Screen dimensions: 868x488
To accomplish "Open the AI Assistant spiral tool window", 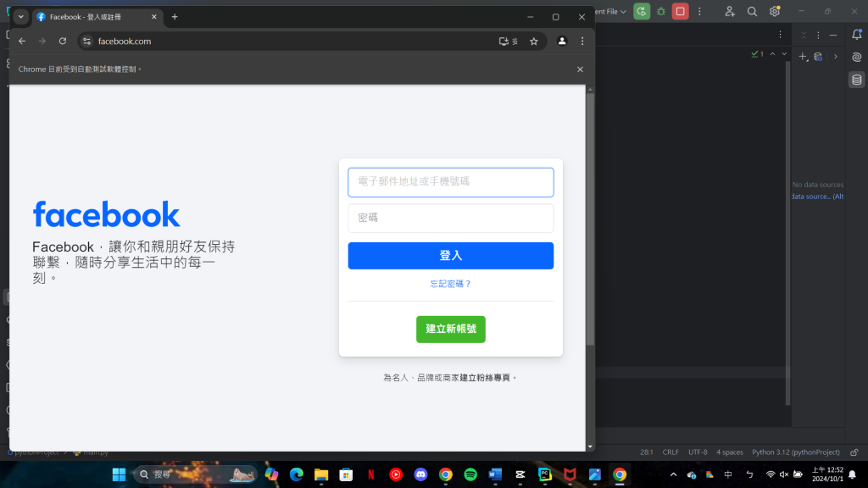I will click(856, 57).
